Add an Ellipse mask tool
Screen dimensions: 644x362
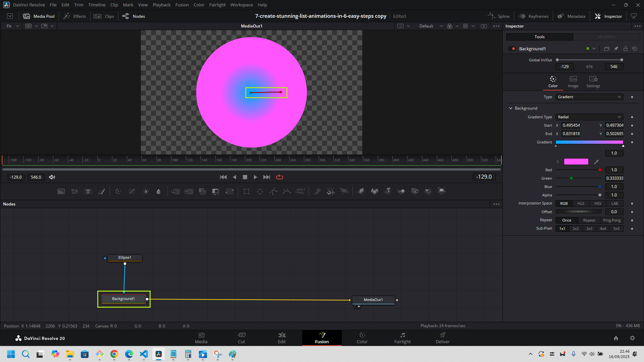coord(260,191)
